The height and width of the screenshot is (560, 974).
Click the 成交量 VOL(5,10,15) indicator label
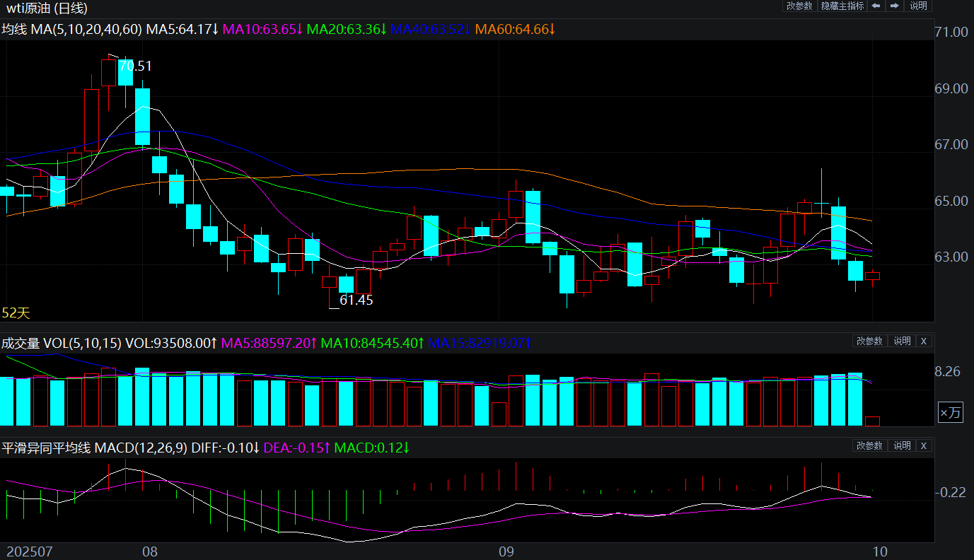coord(62,344)
